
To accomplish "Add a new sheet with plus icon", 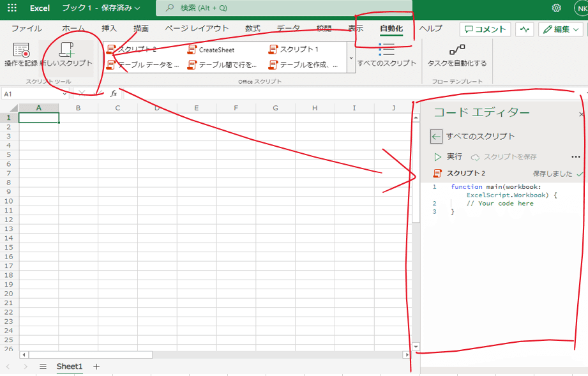I will pos(96,366).
